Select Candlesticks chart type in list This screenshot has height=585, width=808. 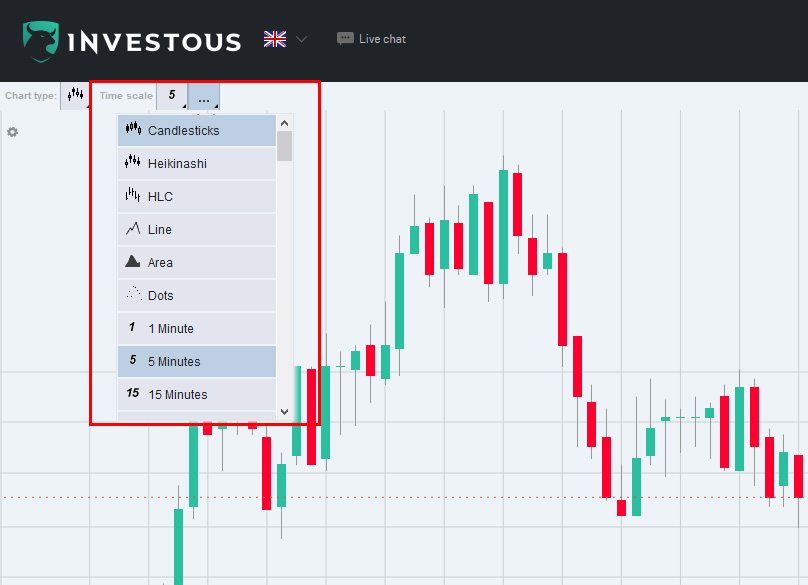click(x=197, y=130)
